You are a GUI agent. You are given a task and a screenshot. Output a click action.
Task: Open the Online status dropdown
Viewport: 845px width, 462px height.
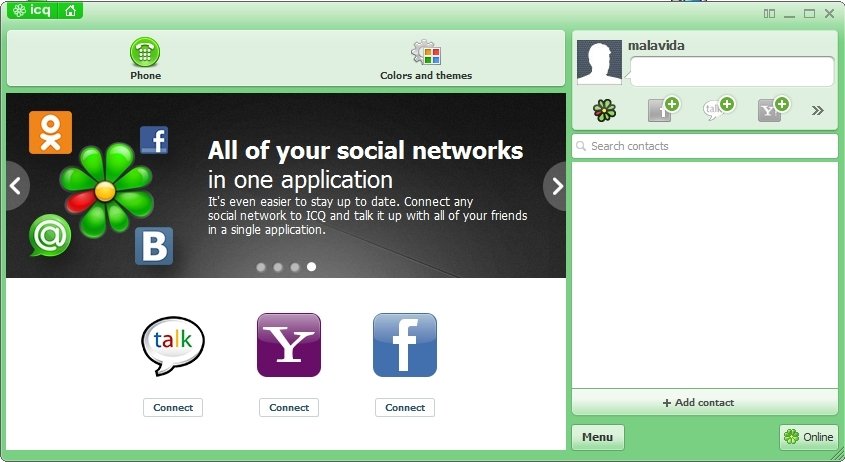click(808, 437)
